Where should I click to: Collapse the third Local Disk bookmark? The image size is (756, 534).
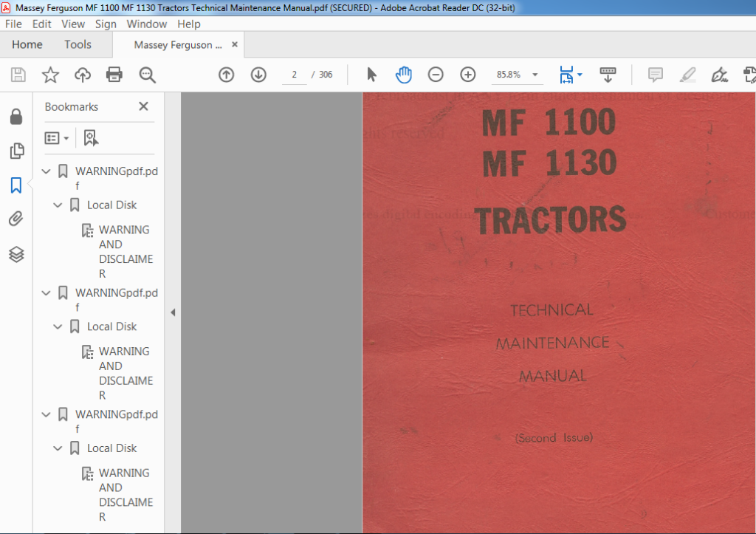(x=58, y=448)
